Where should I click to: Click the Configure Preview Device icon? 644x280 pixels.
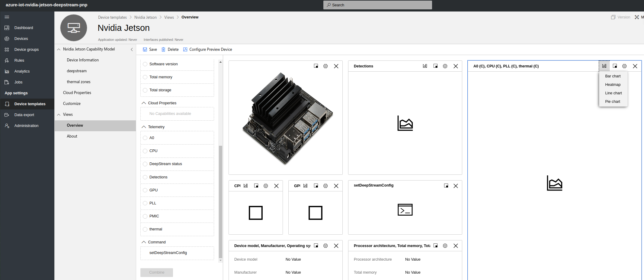(185, 50)
